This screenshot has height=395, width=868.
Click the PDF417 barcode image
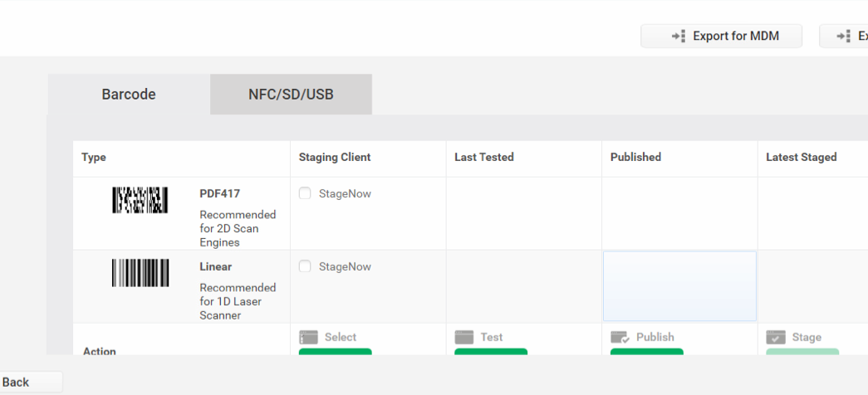pos(140,200)
